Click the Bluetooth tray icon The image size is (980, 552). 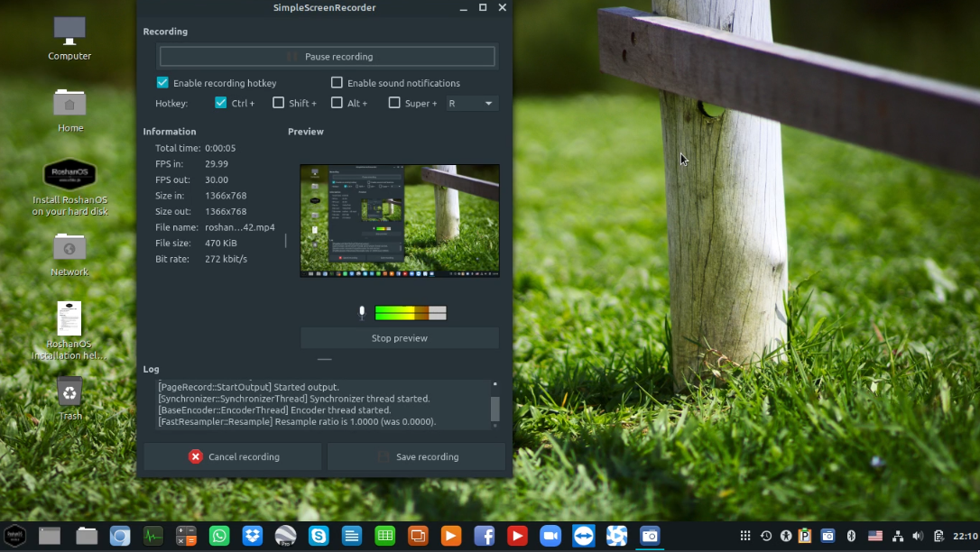tap(850, 536)
